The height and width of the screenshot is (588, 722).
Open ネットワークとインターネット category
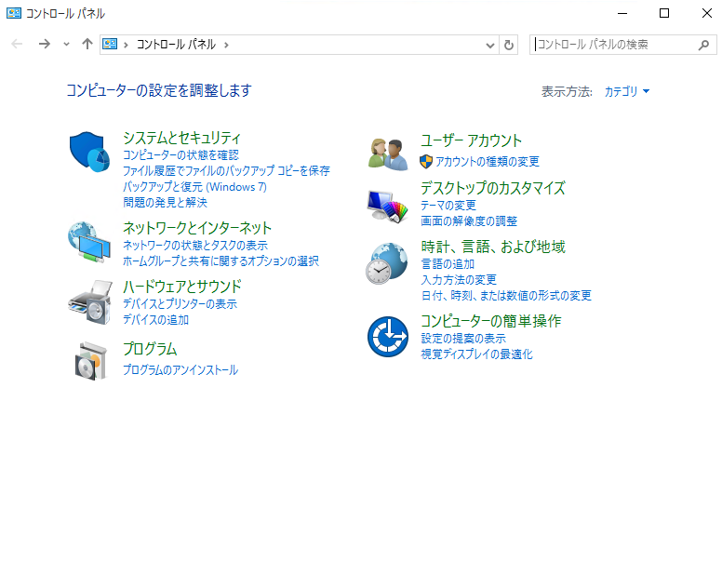[197, 228]
